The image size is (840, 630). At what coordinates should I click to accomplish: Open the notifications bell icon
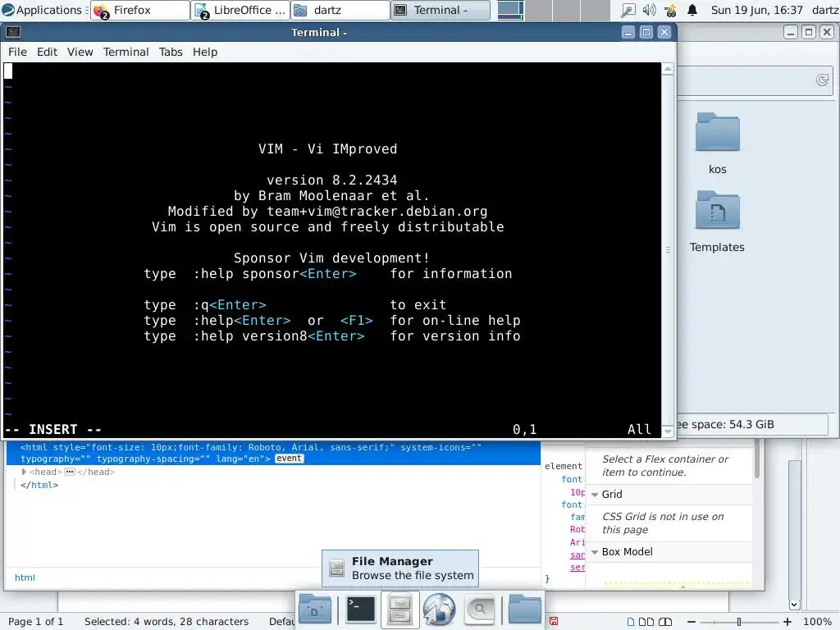692,10
